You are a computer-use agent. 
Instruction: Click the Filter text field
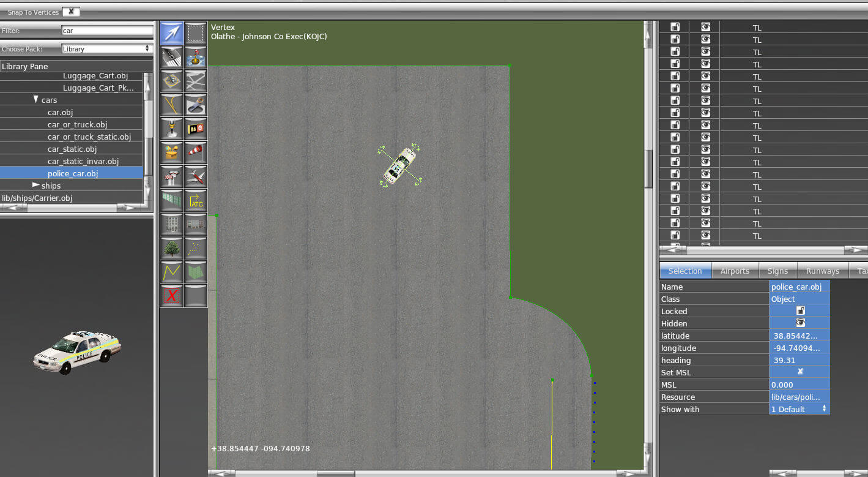tap(107, 30)
